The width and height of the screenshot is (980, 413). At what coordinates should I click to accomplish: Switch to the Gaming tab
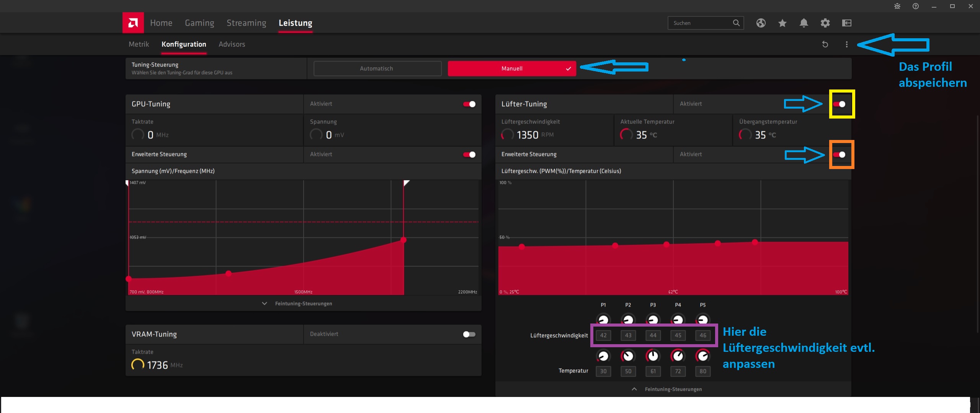[199, 23]
